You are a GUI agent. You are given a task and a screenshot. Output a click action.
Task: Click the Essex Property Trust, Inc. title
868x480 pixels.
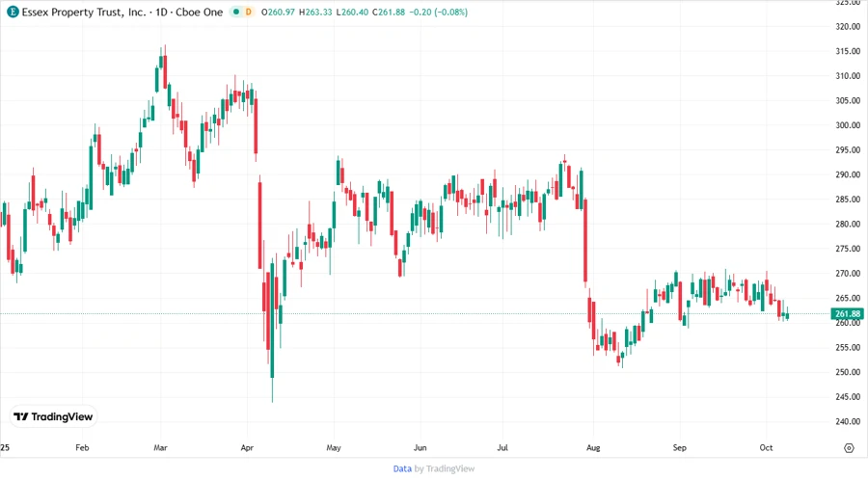click(84, 13)
